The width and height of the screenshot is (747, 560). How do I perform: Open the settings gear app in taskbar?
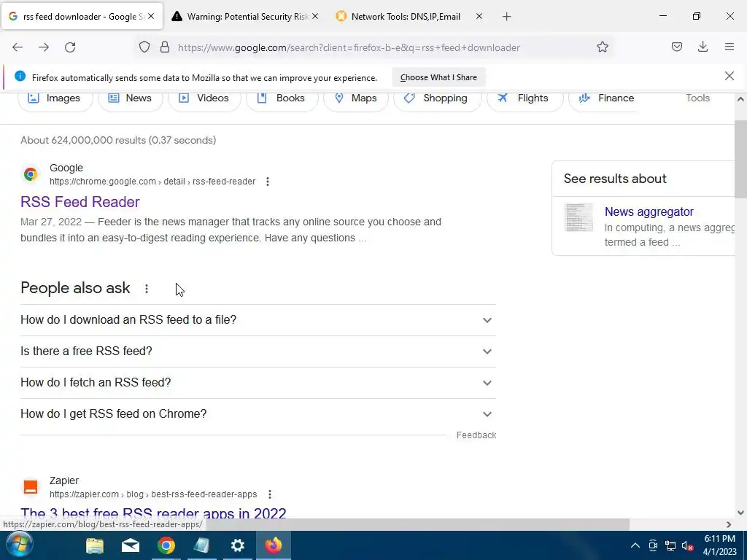tap(237, 545)
